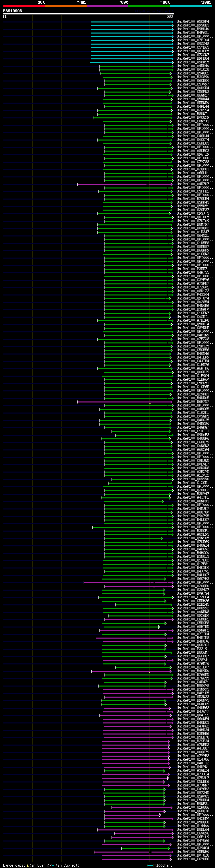Click the label UniRef100_B9FDW4
Image resolution: width=215 pixels, height=868 pixels.
(193, 59)
